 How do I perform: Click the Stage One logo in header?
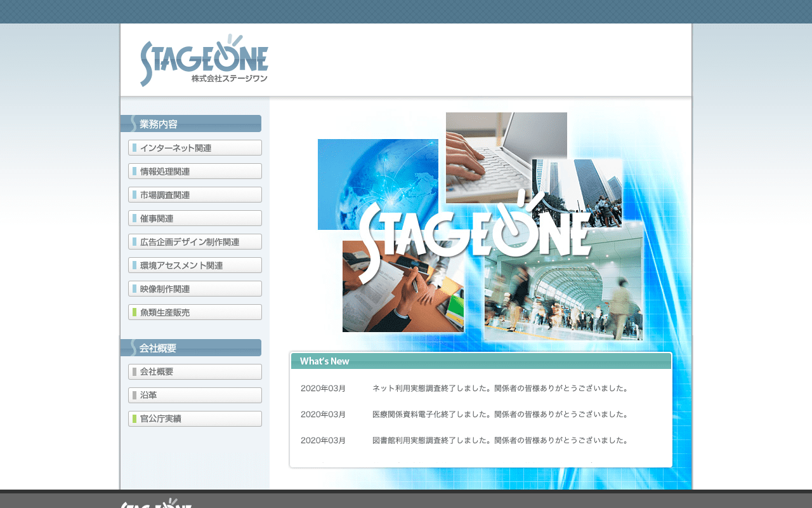pos(204,61)
